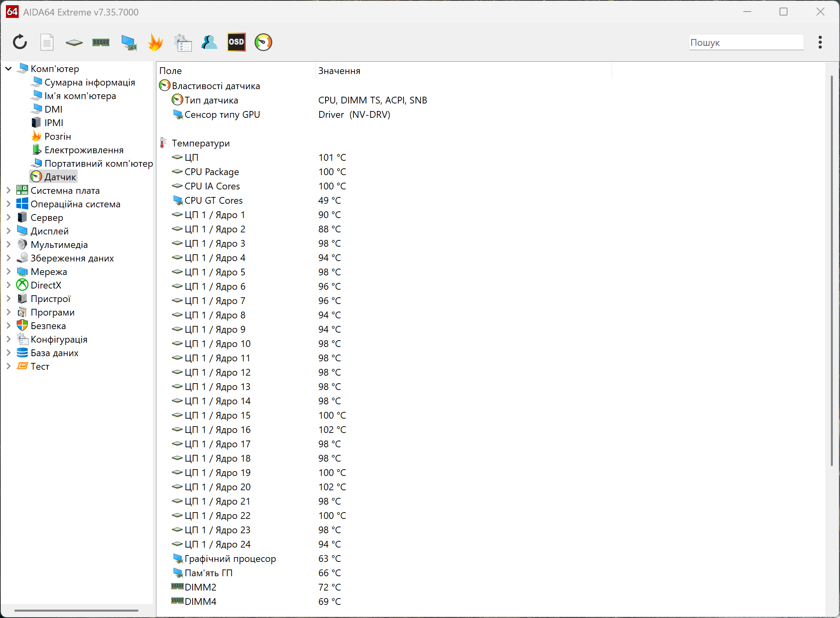Viewport: 840px width, 618px height.
Task: Click the horizontal scrollbar under the tree
Action: 76,610
